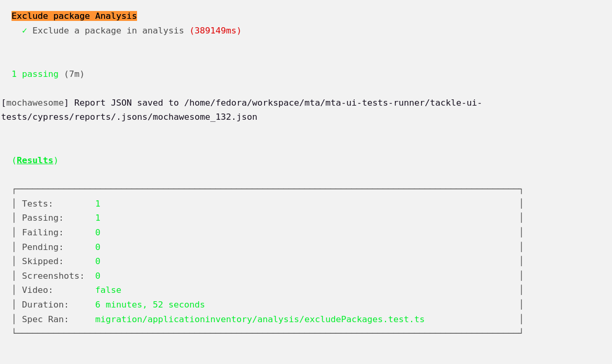The width and height of the screenshot is (612, 364).
Task: Click the "(7m)" elapsed time text
Action: [74, 74]
